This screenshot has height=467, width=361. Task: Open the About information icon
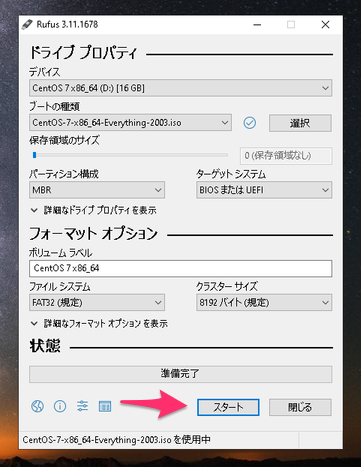tap(60, 406)
